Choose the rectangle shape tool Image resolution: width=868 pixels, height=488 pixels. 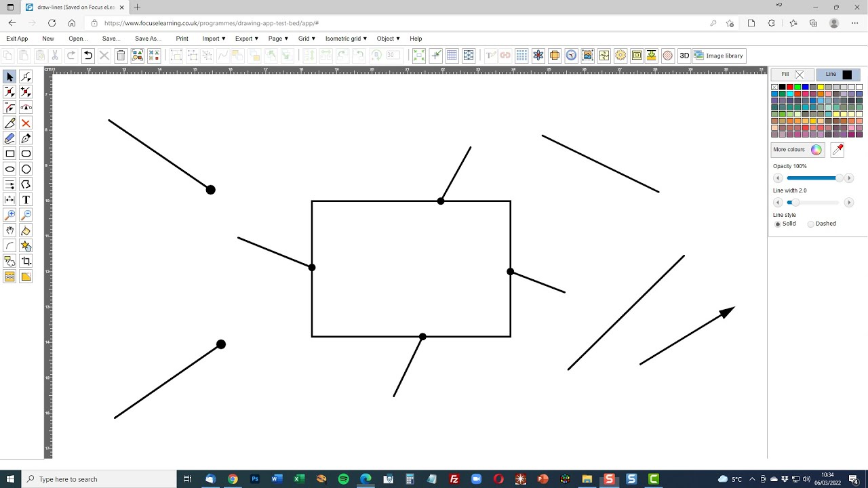coord(9,154)
